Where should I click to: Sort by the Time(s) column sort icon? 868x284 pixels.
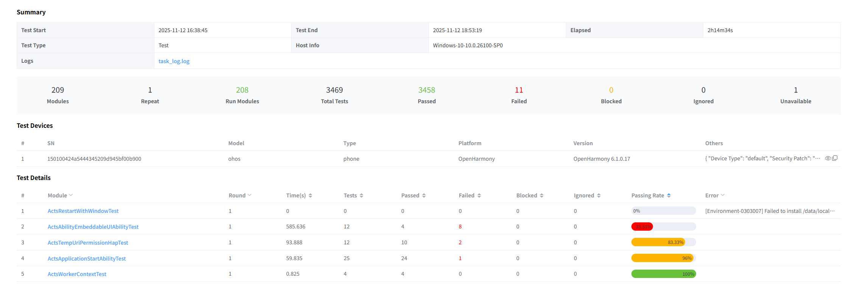click(310, 196)
